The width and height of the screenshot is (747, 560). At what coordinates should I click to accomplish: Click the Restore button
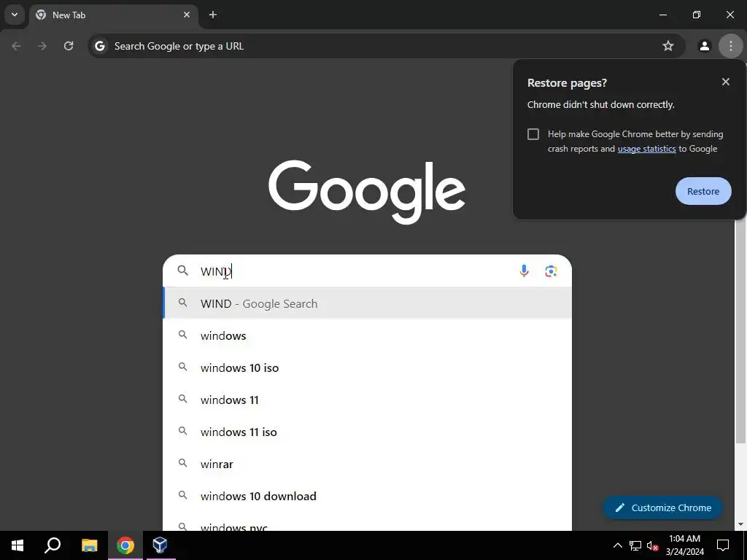(703, 192)
